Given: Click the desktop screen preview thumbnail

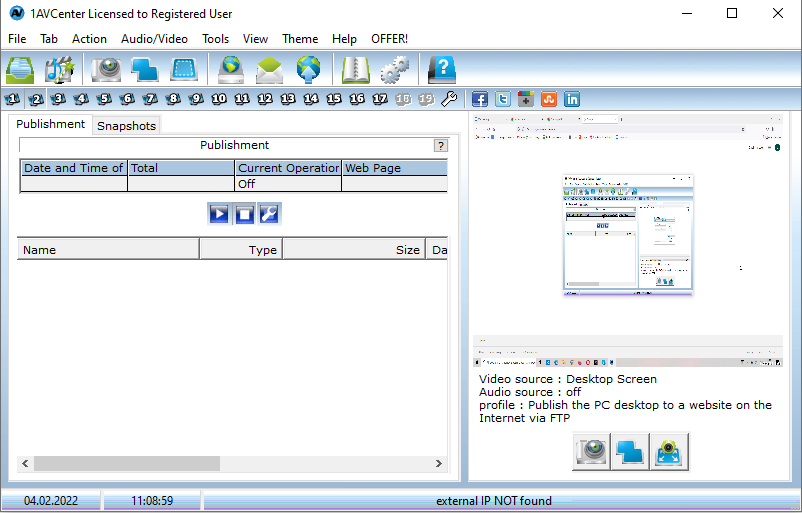Looking at the screenshot, I should [628, 236].
